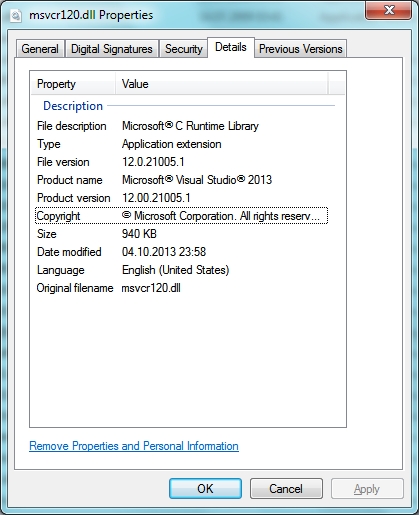419x515 pixels.
Task: Click the 12.0.21005.1 file version value
Action: 153,162
